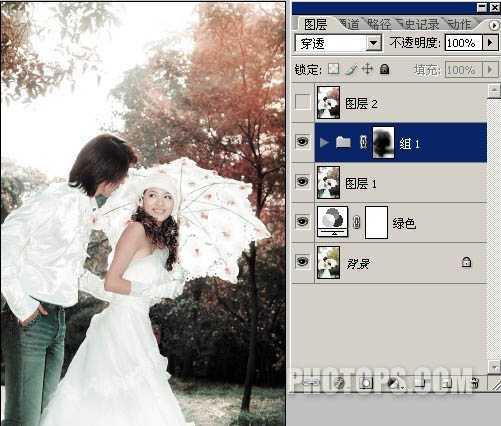Open the opacity slider arrow
The image size is (501, 426).
(491, 43)
